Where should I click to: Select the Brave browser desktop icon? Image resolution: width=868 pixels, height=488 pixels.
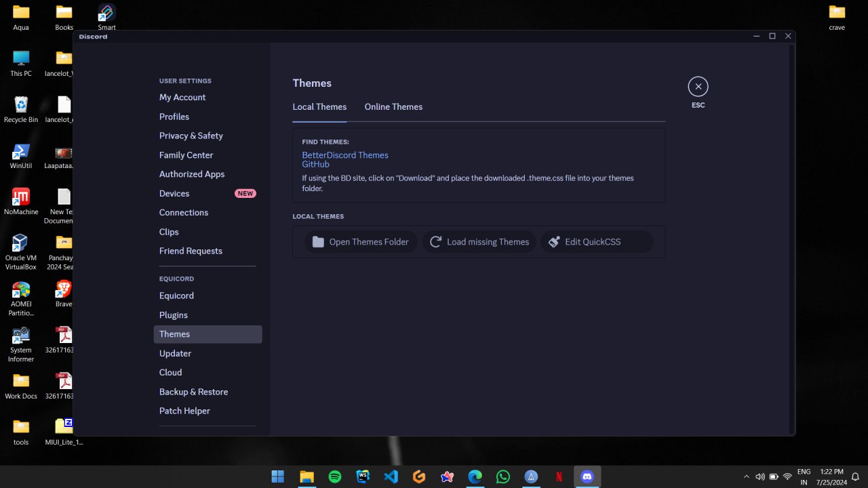[x=64, y=294]
